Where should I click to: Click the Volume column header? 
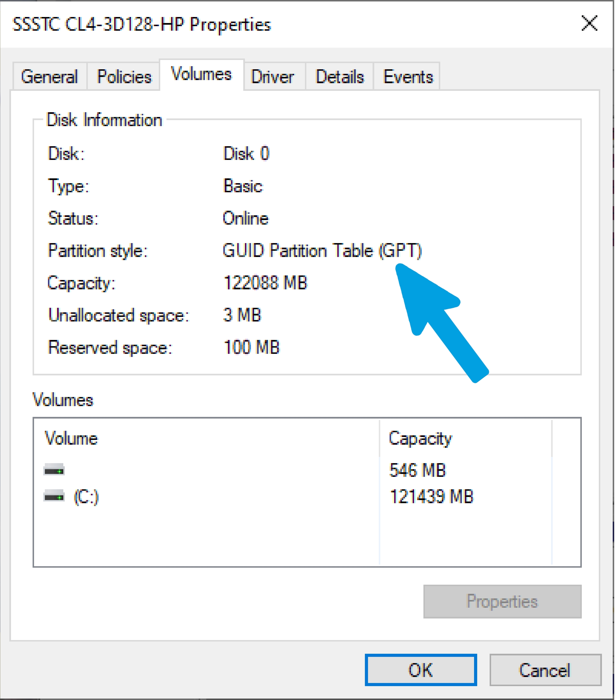(x=71, y=438)
